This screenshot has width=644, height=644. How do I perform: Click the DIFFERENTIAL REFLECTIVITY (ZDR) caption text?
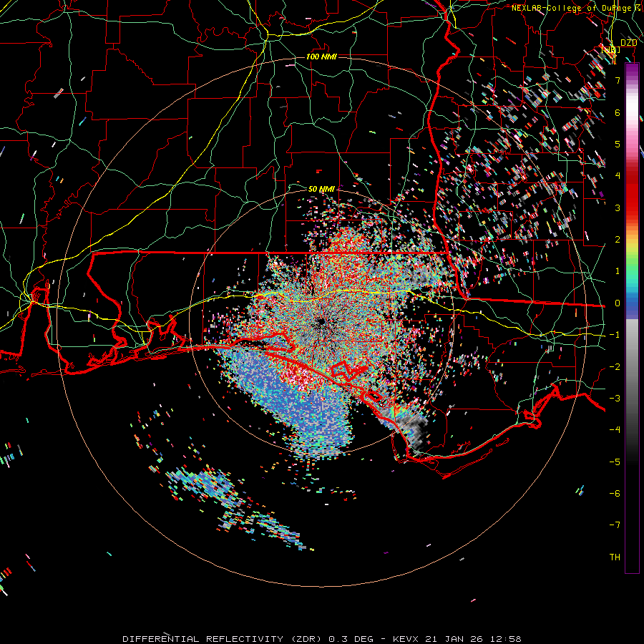point(223,639)
